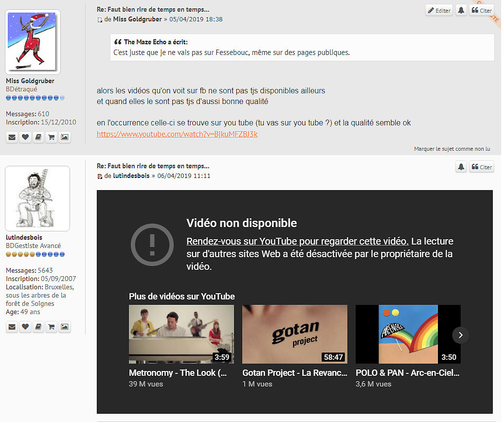Click 'Plus de vidéos sur YouTube' heading
The height and width of the screenshot is (422, 504).
(x=181, y=297)
